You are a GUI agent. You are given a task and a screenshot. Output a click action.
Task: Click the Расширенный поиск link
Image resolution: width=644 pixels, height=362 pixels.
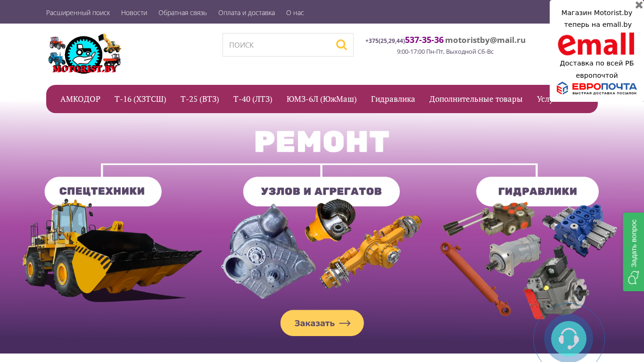[78, 13]
